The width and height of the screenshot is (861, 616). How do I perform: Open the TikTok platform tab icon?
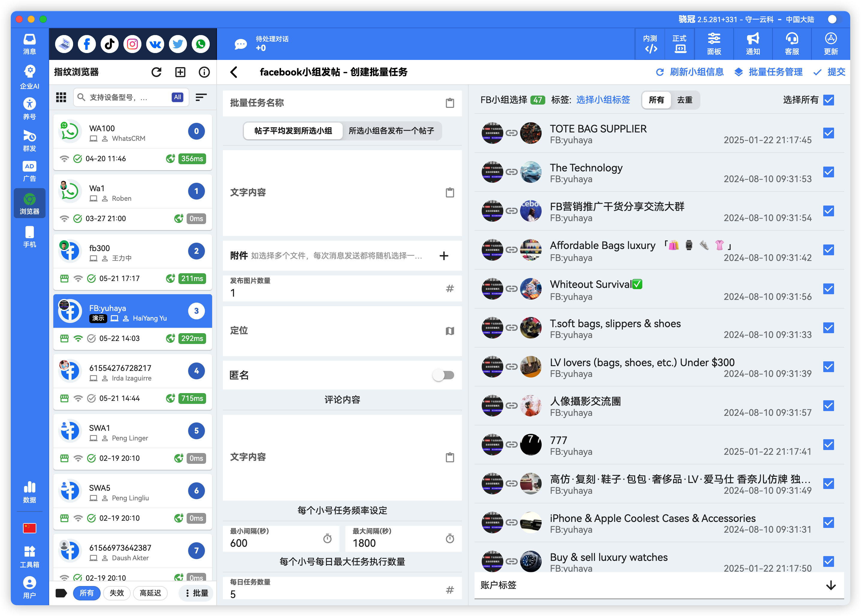pos(109,44)
